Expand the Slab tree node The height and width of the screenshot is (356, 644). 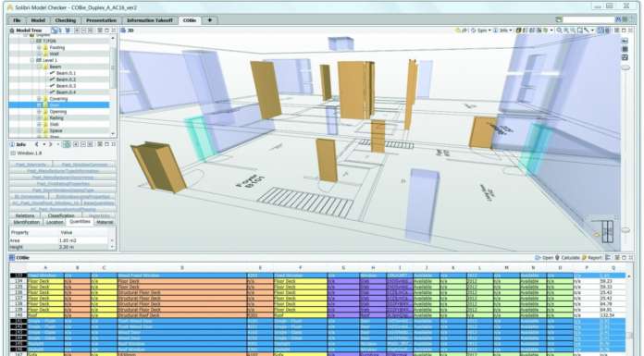tap(40, 125)
